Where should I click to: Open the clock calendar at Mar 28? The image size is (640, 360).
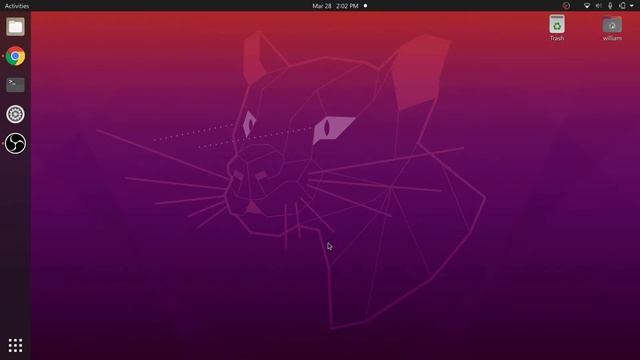pyautogui.click(x=335, y=6)
